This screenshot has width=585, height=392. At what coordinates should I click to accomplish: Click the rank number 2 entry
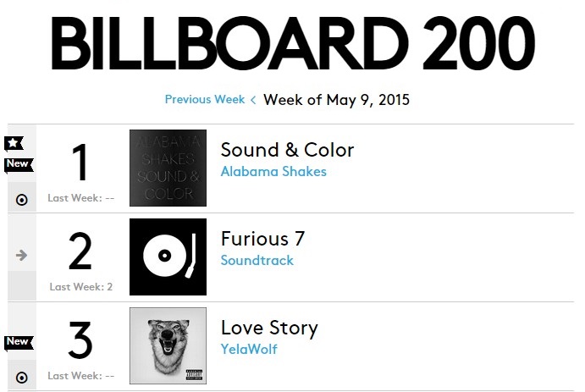pyautogui.click(x=80, y=251)
